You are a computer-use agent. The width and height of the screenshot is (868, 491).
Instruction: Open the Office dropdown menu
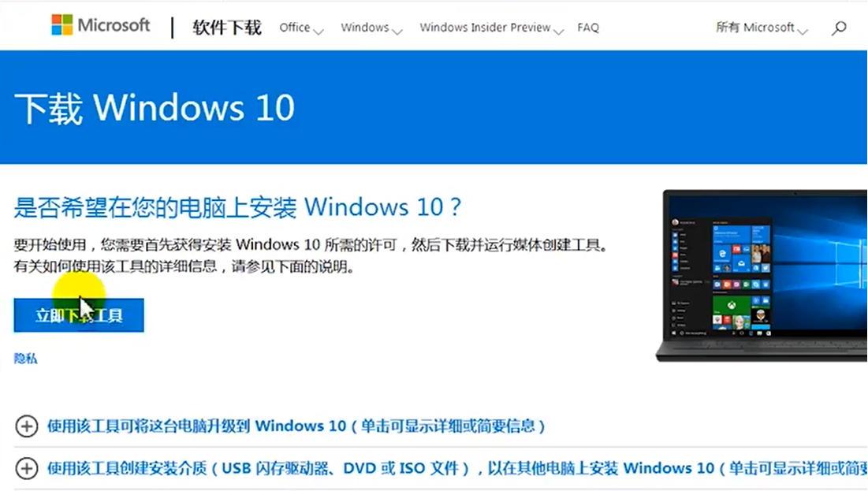click(x=301, y=28)
